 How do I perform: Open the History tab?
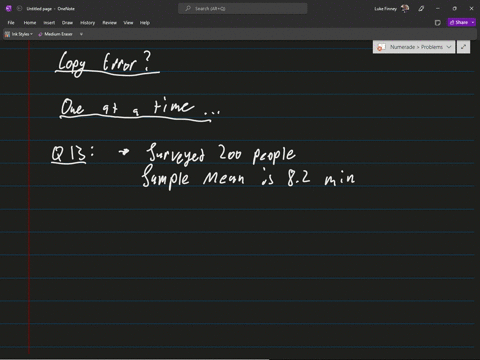(87, 23)
